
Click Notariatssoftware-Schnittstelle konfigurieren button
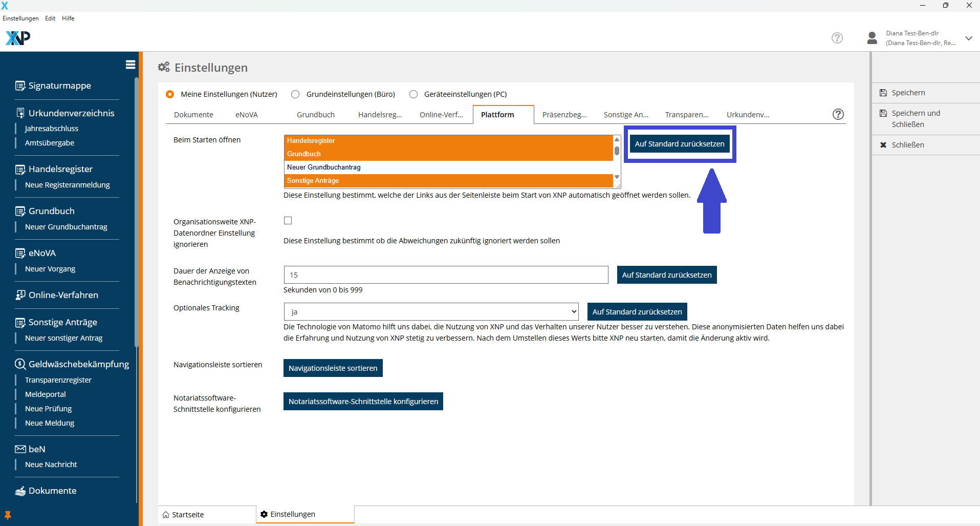(363, 402)
